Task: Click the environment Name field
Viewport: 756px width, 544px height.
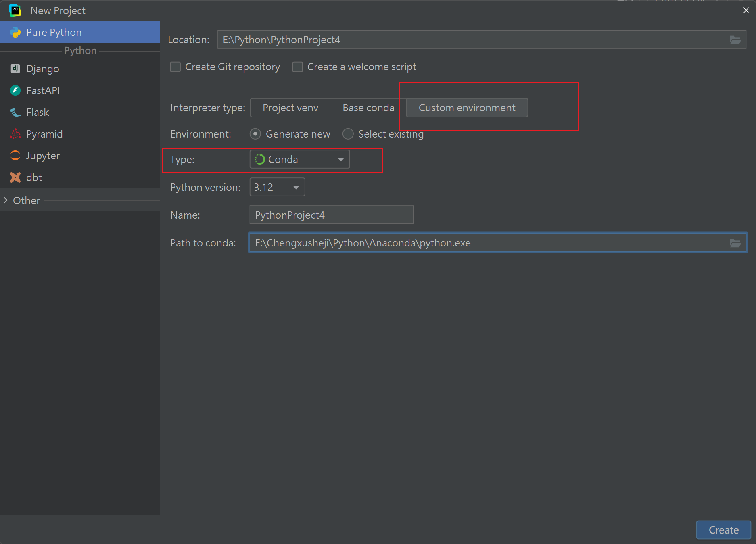Action: tap(331, 215)
